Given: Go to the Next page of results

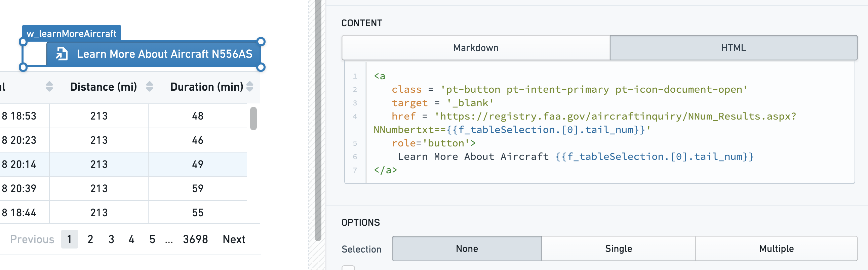Looking at the screenshot, I should (234, 239).
